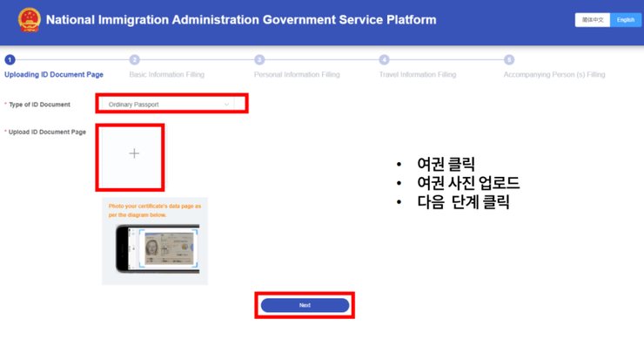
Task: Select step 3 circle Personal Information Filling
Action: tap(259, 59)
